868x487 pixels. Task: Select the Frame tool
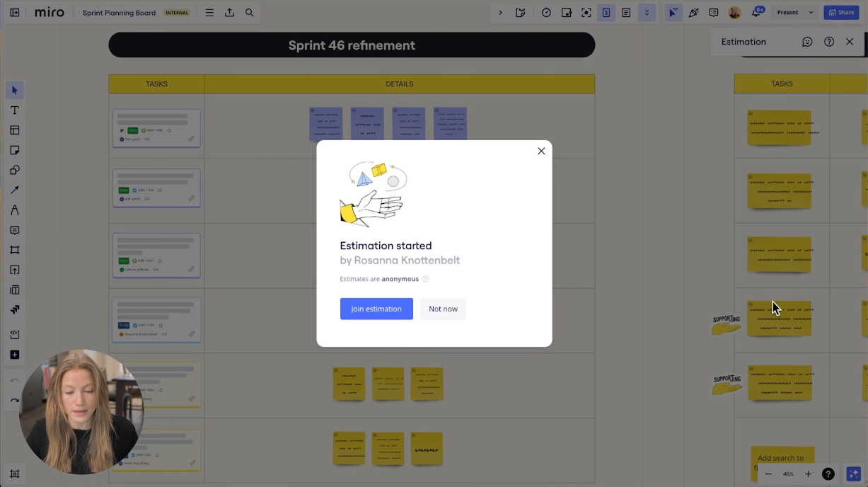tap(14, 250)
